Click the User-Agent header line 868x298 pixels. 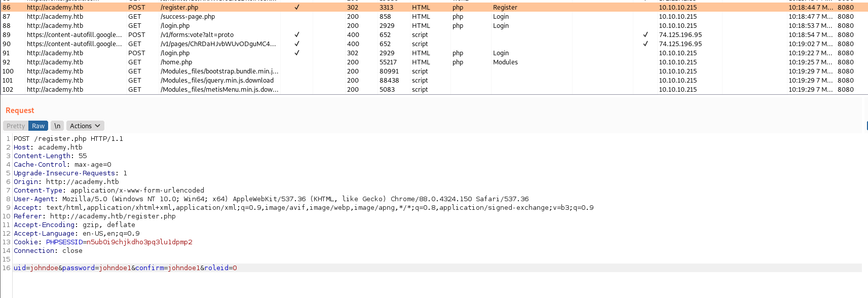(x=271, y=199)
